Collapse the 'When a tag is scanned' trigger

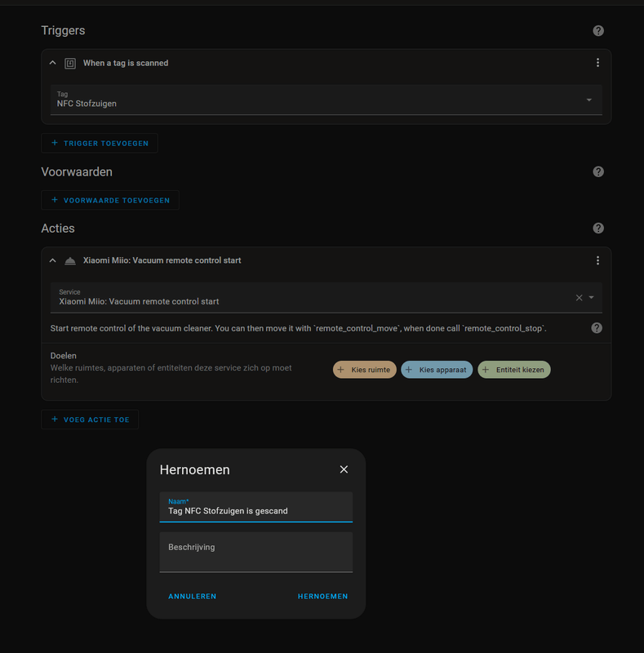52,63
